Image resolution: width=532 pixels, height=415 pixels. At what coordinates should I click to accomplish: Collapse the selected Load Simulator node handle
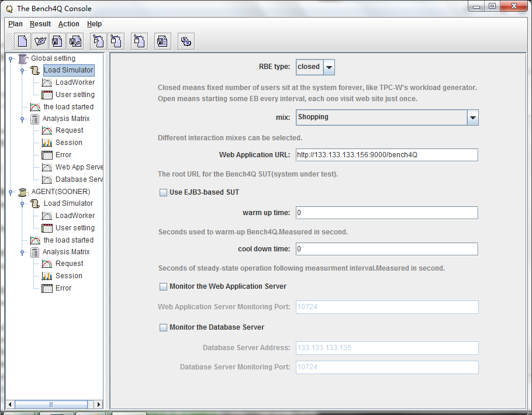pyautogui.click(x=22, y=71)
